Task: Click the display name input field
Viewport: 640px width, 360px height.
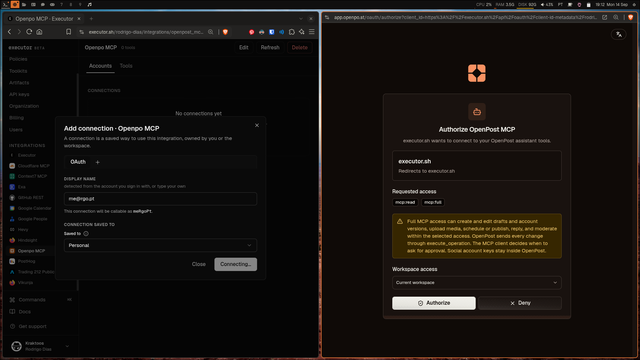Action: [160, 199]
